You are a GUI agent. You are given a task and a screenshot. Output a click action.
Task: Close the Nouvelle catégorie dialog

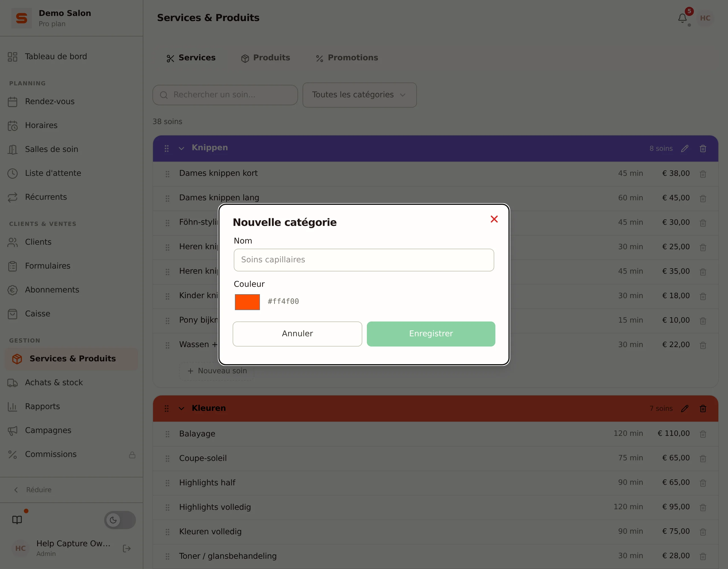[x=494, y=219]
